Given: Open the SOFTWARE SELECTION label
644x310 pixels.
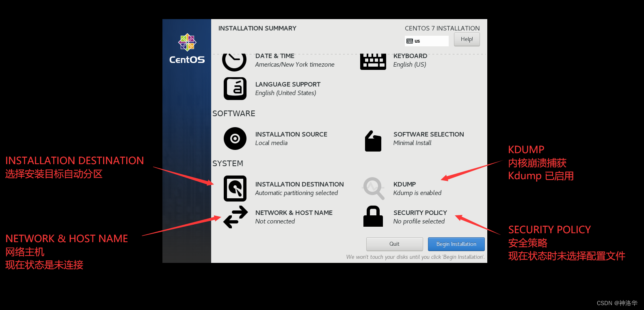Looking at the screenshot, I should tap(429, 134).
